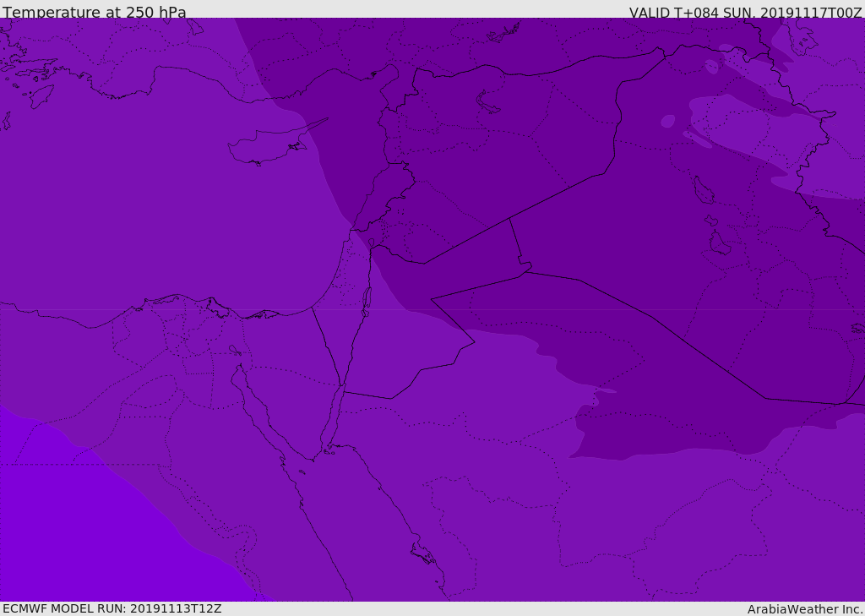Image resolution: width=865 pixels, height=616 pixels.
Task: Click the islands off the Saudi Red Sea coast
Action: pyautogui.click(x=422, y=553)
